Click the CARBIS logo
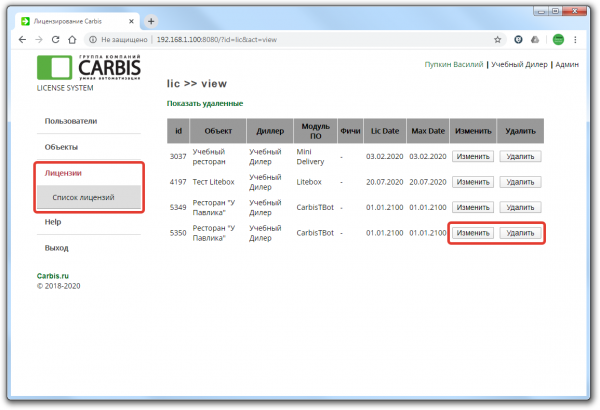Image resolution: width=600 pixels, height=410 pixels. coord(89,68)
